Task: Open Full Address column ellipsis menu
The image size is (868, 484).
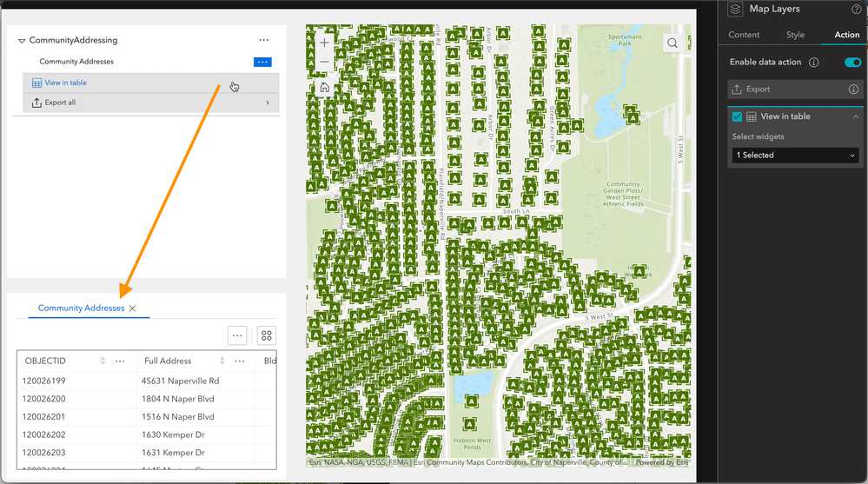Action: click(x=239, y=361)
